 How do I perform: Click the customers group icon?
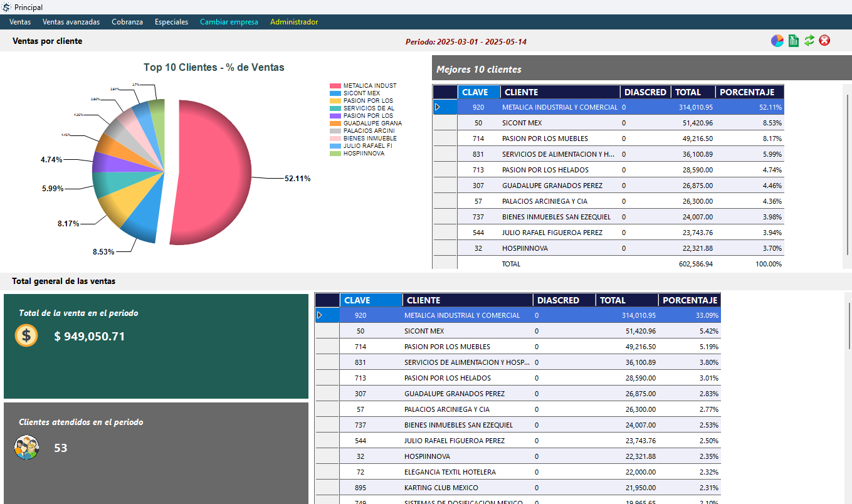click(x=26, y=448)
